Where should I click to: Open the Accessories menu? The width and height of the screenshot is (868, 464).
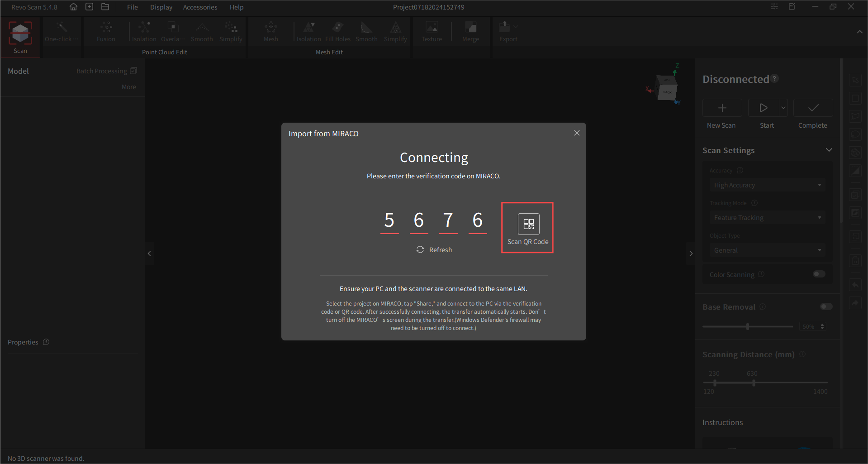[200, 7]
